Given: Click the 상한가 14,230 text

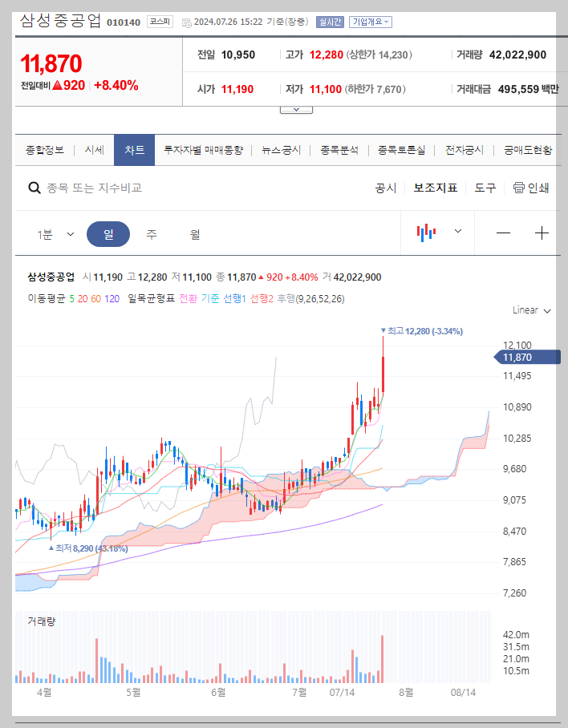Looking at the screenshot, I should pyautogui.click(x=379, y=55).
